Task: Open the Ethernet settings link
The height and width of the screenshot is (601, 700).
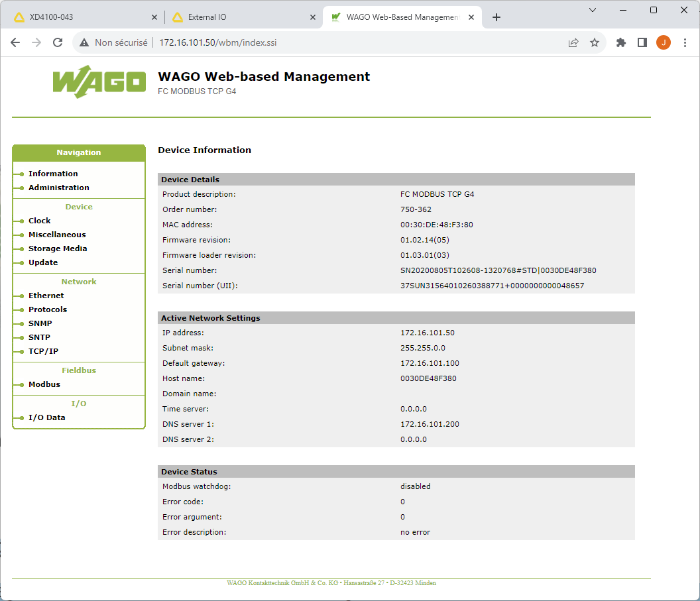Action: click(46, 296)
